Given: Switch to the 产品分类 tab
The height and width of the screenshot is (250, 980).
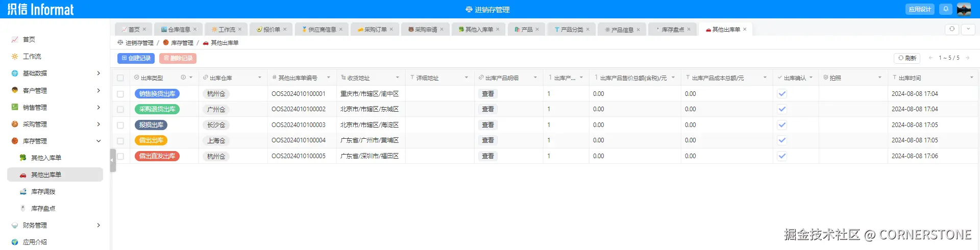Looking at the screenshot, I should 572,30.
